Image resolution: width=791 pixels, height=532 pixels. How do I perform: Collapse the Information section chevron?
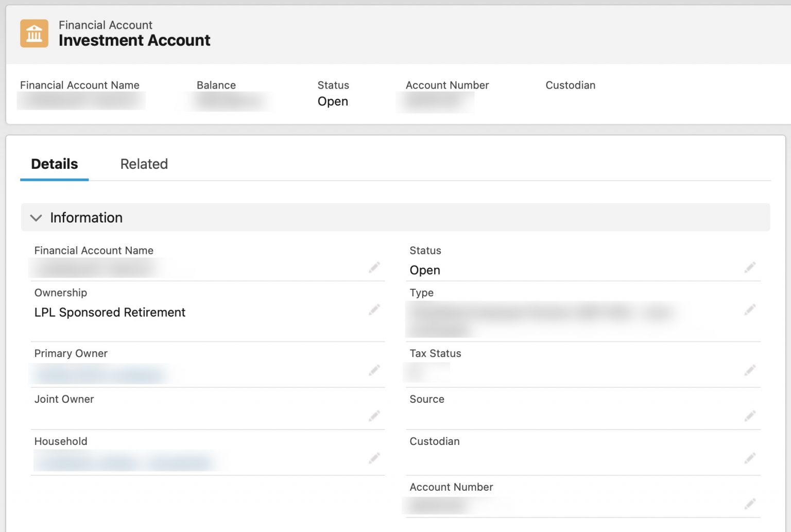(36, 218)
